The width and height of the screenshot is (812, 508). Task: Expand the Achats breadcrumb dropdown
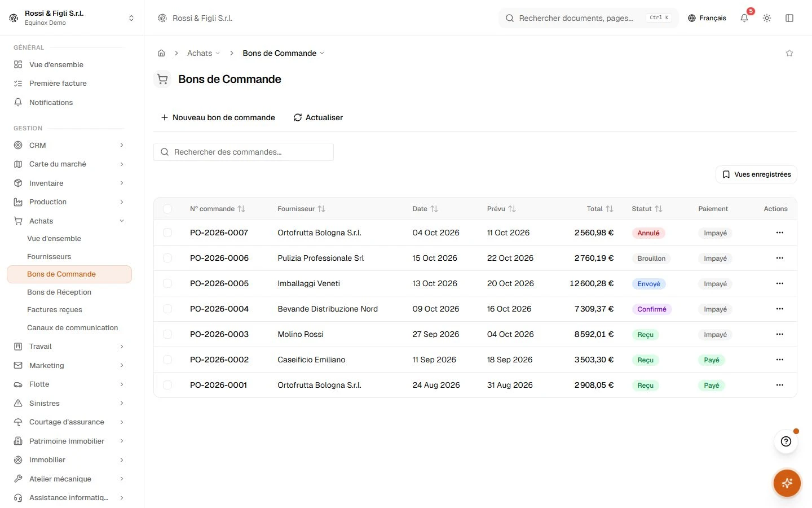pyautogui.click(x=204, y=53)
